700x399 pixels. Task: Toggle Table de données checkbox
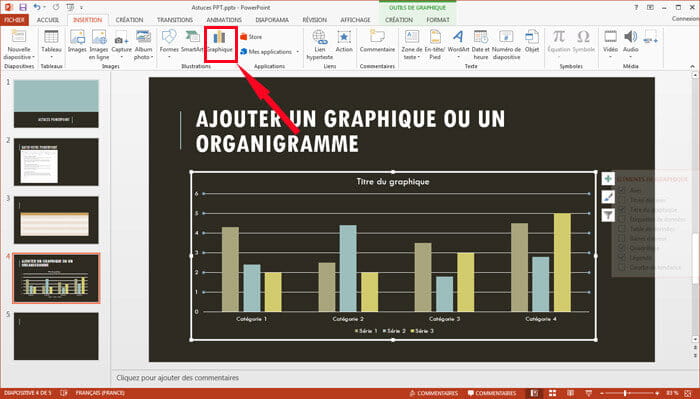(622, 229)
